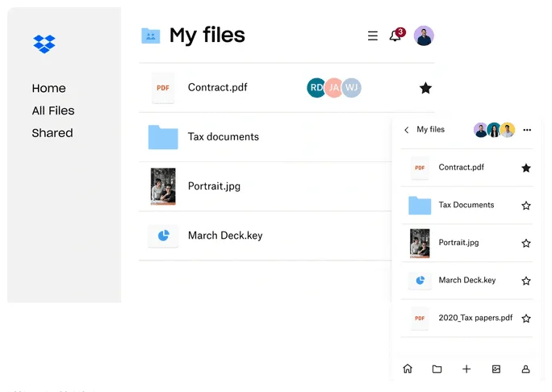Tap the Account person icon in bottom bar
The width and height of the screenshot is (552, 392).
(525, 369)
